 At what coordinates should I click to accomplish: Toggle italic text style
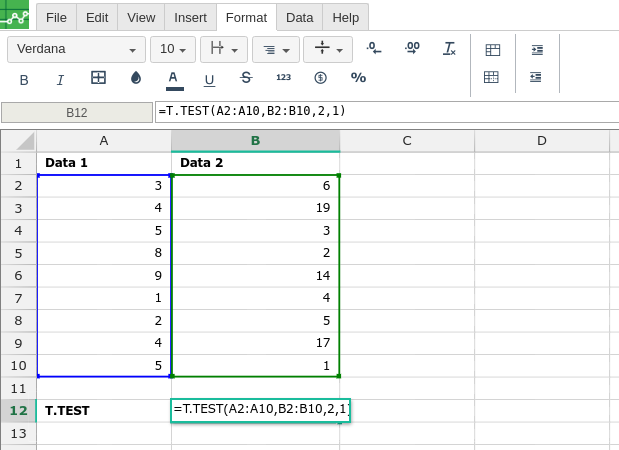60,79
